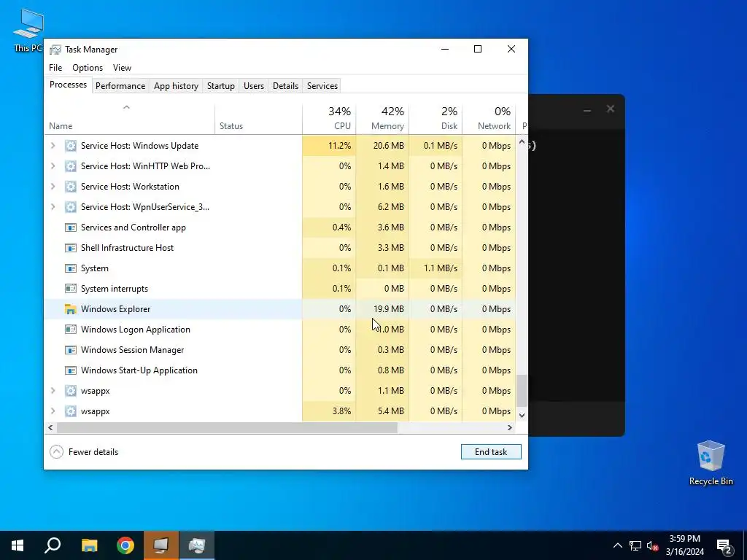Open the File menu
Screen dimensions: 747x560
pyautogui.click(x=55, y=68)
